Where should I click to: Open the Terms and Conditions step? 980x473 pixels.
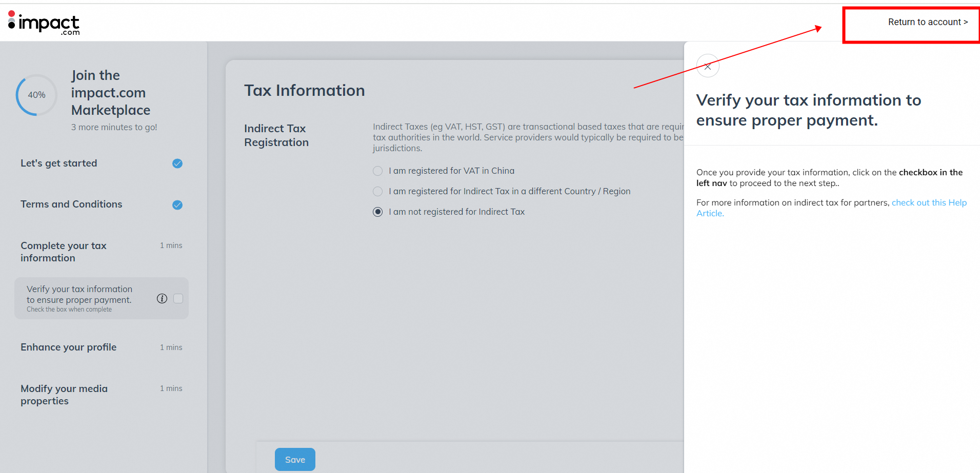(x=71, y=204)
